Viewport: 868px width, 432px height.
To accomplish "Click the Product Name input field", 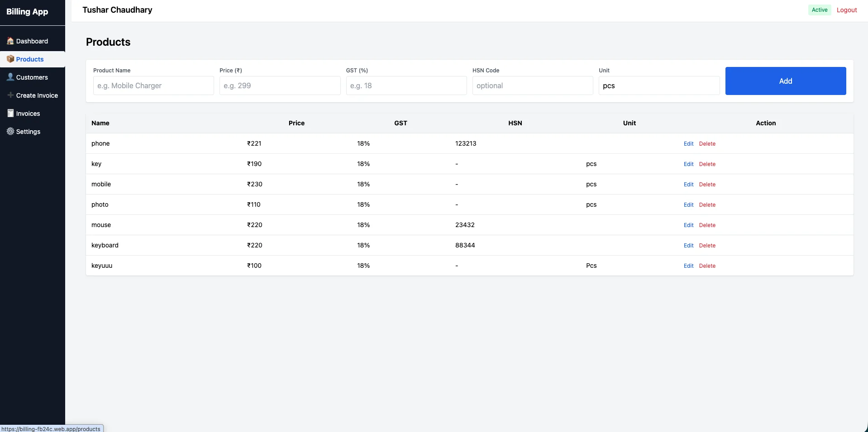I will coord(153,85).
